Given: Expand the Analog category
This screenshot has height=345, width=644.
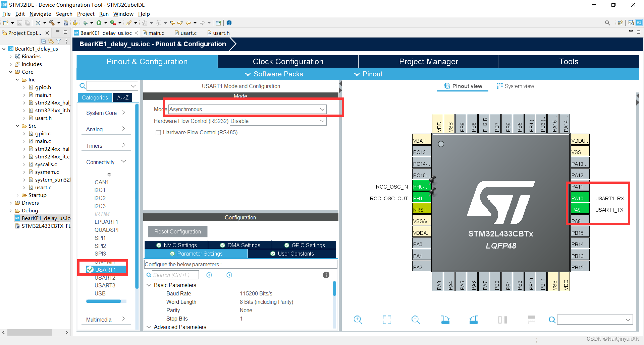Looking at the screenshot, I should pyautogui.click(x=106, y=129).
